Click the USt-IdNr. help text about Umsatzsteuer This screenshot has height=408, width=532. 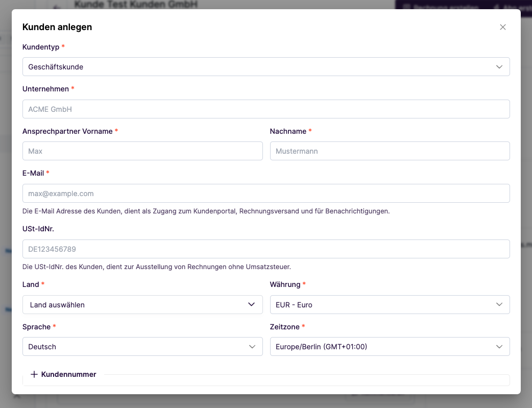tap(157, 267)
